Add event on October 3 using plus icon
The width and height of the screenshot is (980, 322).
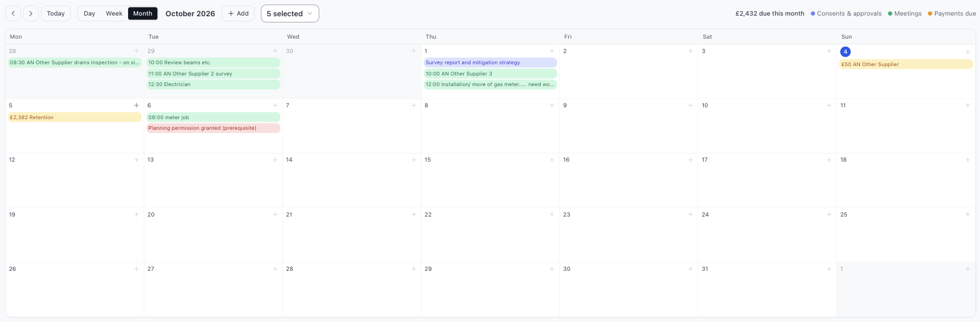tap(829, 51)
